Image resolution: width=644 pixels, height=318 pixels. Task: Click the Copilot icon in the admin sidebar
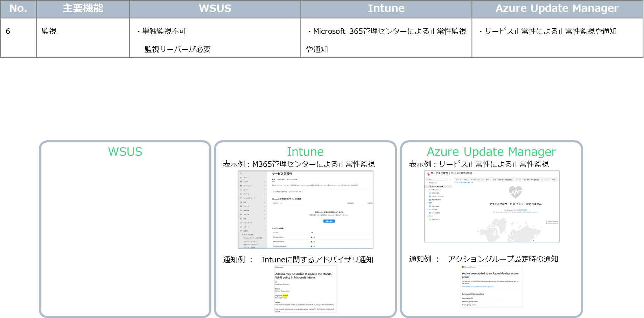[x=241, y=182]
